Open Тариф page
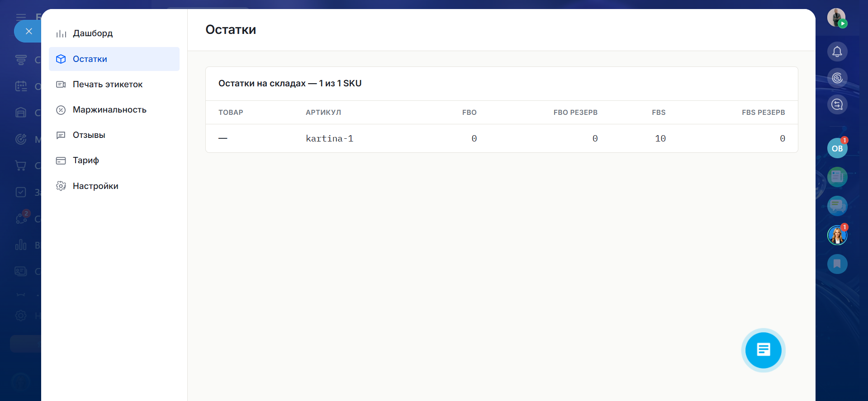The image size is (868, 401). click(114, 160)
